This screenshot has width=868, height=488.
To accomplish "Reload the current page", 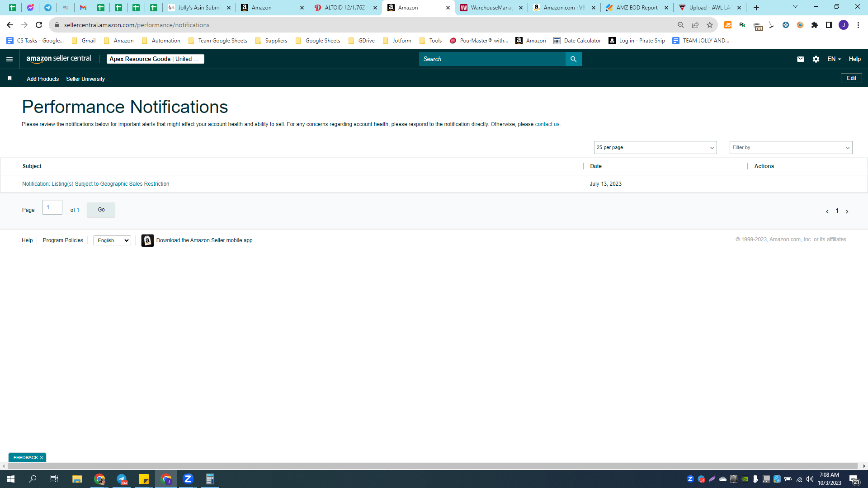I will point(39,25).
